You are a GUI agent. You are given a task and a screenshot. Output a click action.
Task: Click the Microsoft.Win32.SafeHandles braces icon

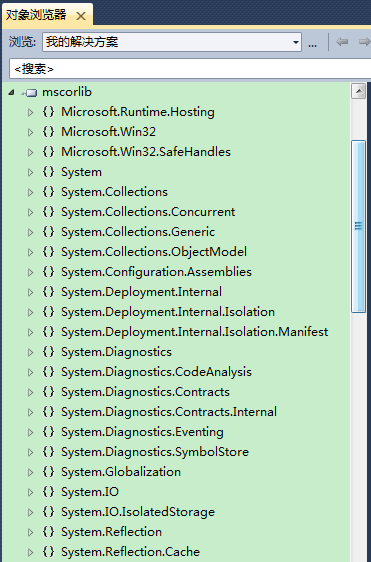click(x=48, y=152)
